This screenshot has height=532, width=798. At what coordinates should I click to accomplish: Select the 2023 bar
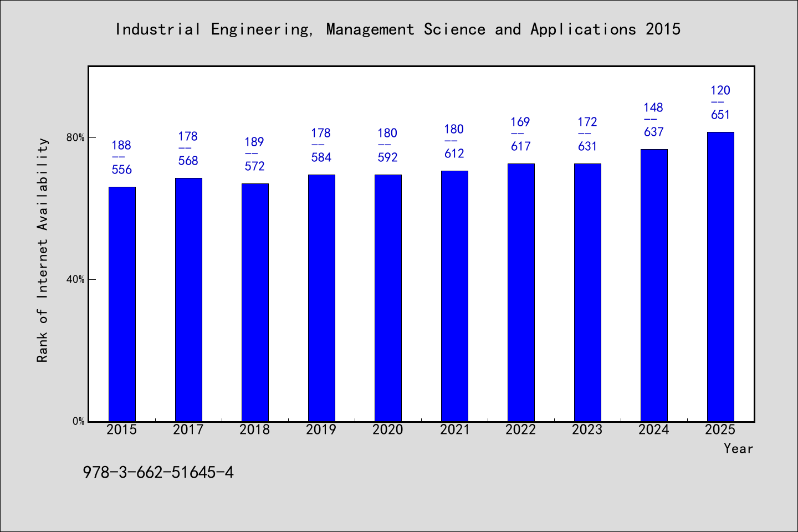[587, 293]
